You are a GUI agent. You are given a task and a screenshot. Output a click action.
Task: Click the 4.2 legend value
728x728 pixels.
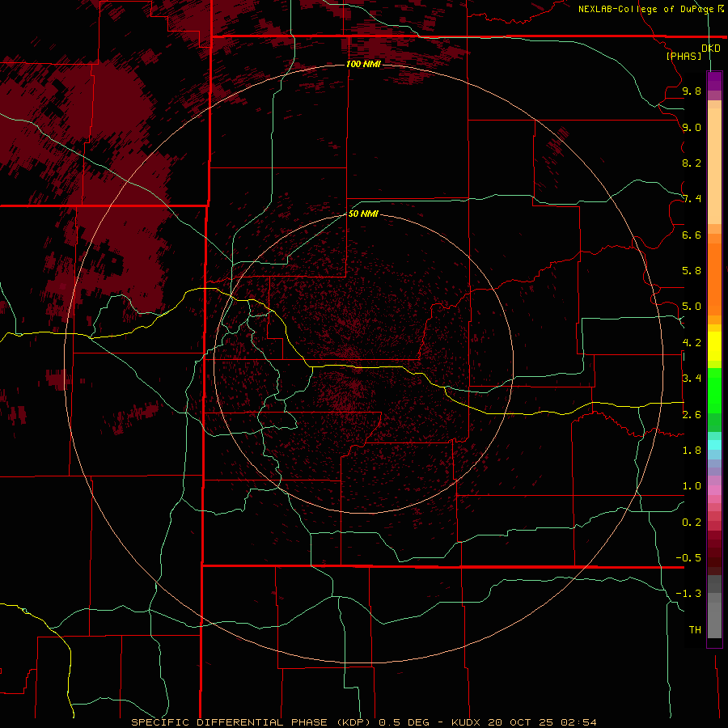692,343
